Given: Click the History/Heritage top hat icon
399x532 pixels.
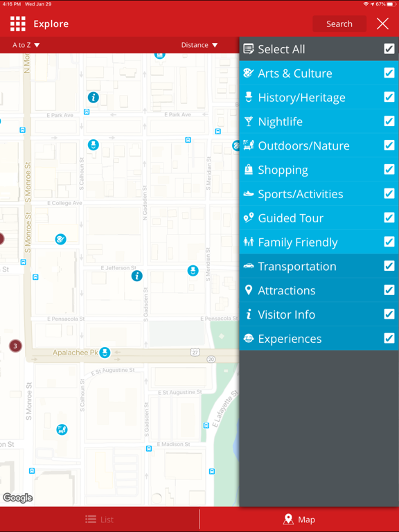Looking at the screenshot, I should click(249, 98).
